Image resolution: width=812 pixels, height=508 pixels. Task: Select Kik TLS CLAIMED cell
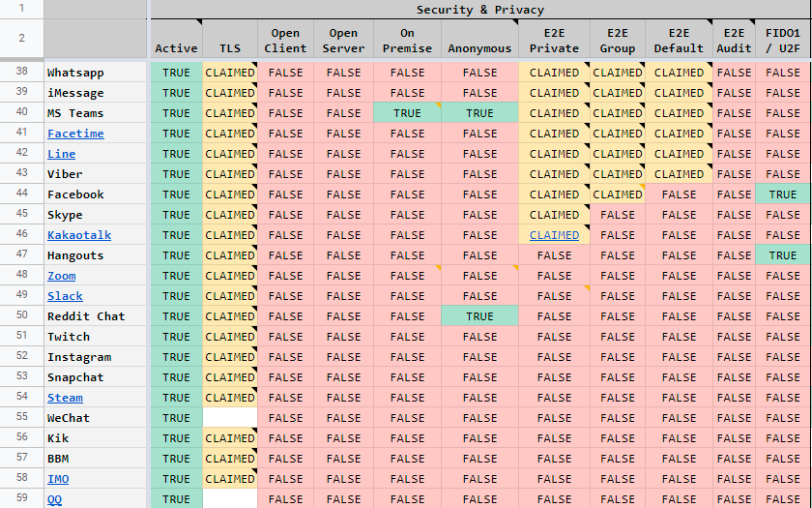(x=230, y=438)
